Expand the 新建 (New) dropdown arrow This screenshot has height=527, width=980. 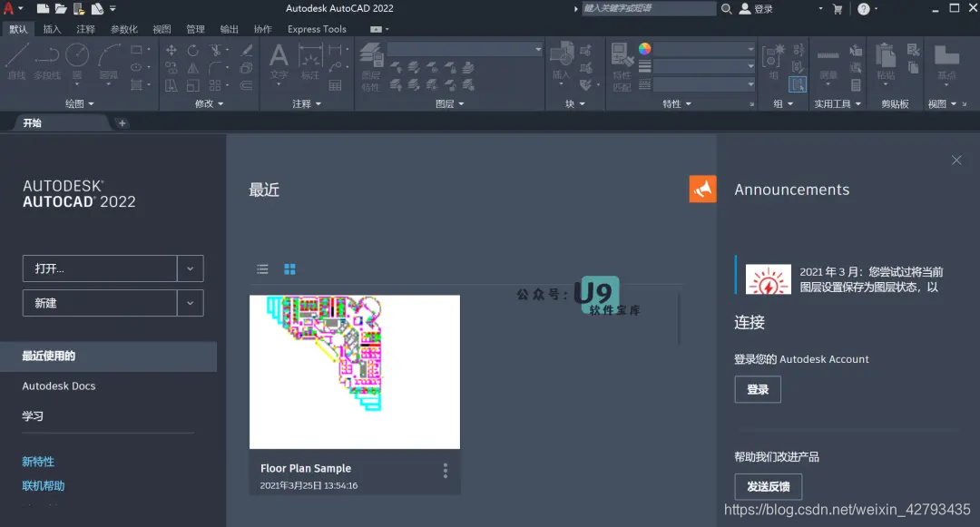(x=190, y=303)
